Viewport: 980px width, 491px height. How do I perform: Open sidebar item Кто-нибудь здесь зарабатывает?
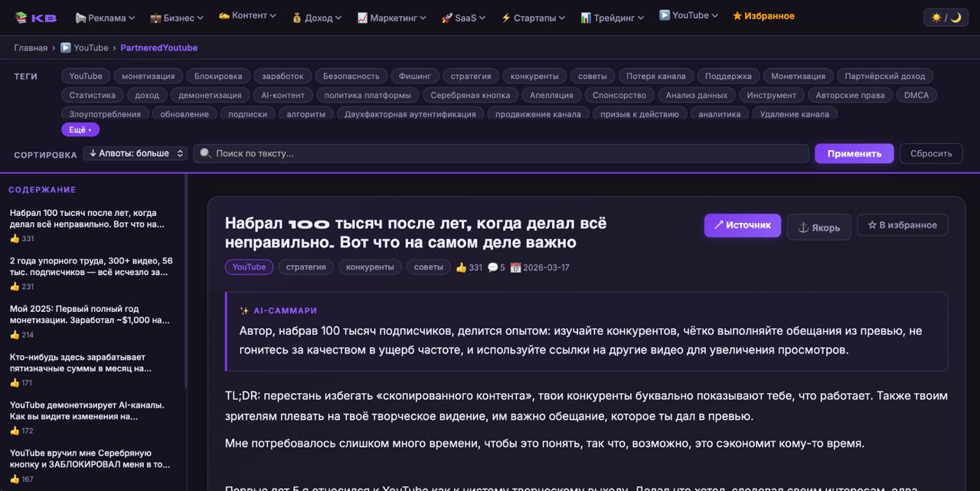pyautogui.click(x=80, y=362)
